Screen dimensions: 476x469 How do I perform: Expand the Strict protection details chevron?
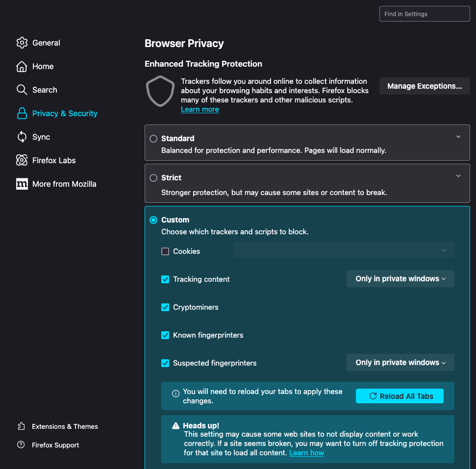[x=458, y=175]
